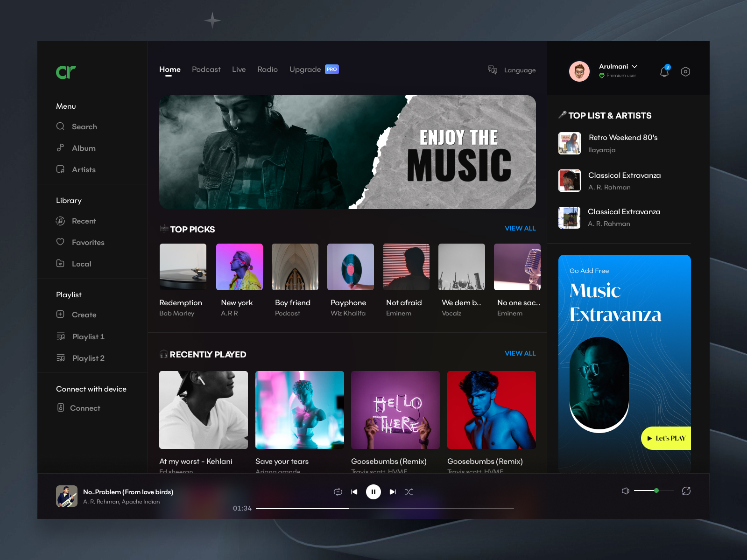The width and height of the screenshot is (747, 560).
Task: Skip to the next track
Action: [x=393, y=491]
